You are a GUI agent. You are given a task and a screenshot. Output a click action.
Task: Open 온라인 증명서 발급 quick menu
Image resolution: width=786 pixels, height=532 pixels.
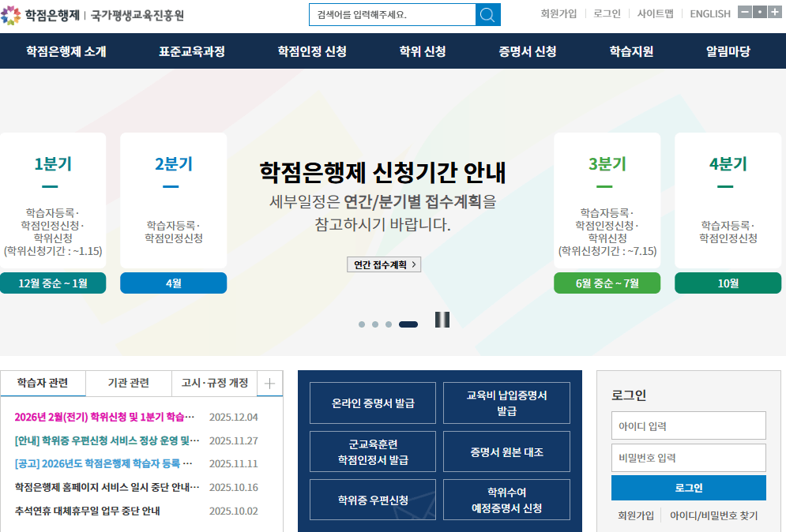(x=372, y=403)
